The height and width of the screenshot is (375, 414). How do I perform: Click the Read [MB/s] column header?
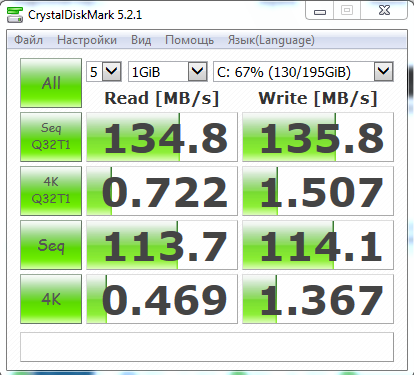point(162,98)
